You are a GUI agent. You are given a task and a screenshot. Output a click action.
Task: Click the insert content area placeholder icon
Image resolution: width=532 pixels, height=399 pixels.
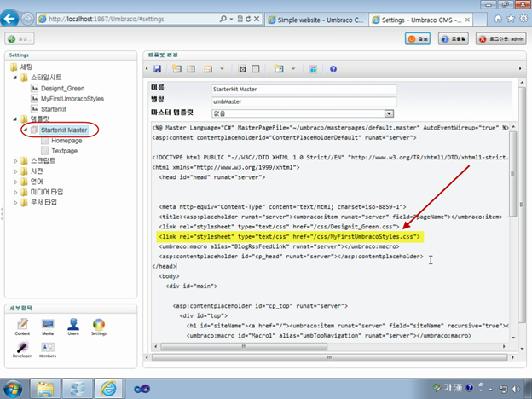[x=242, y=69]
